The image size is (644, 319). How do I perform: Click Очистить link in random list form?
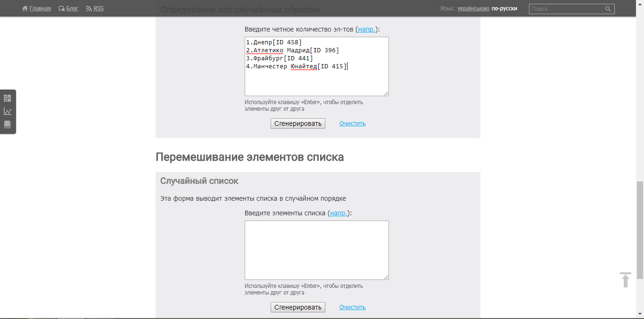coord(352,307)
